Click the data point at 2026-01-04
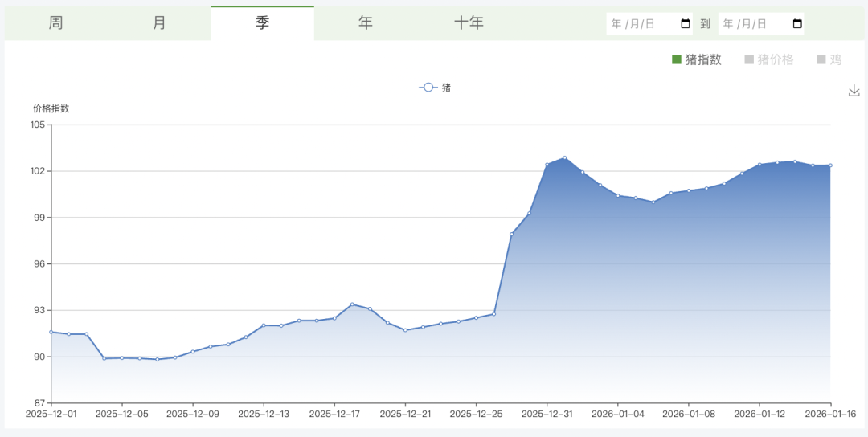Image resolution: width=868 pixels, height=437 pixels. click(618, 195)
